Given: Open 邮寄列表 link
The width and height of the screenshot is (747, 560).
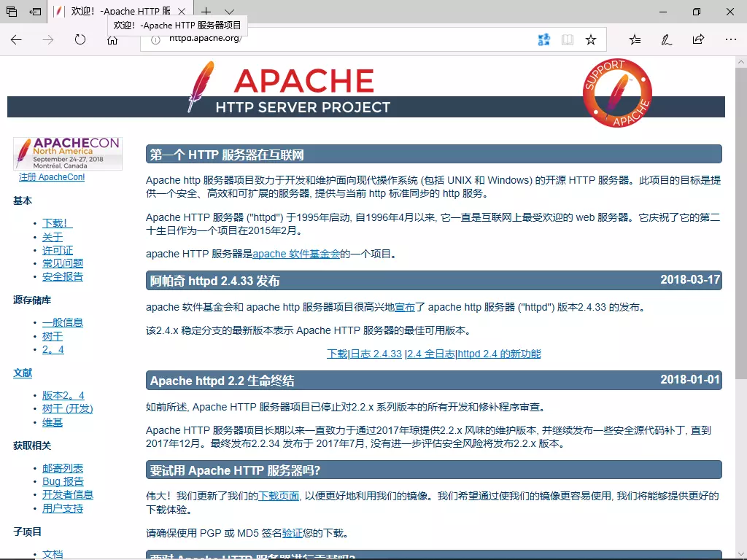Looking at the screenshot, I should [63, 469].
